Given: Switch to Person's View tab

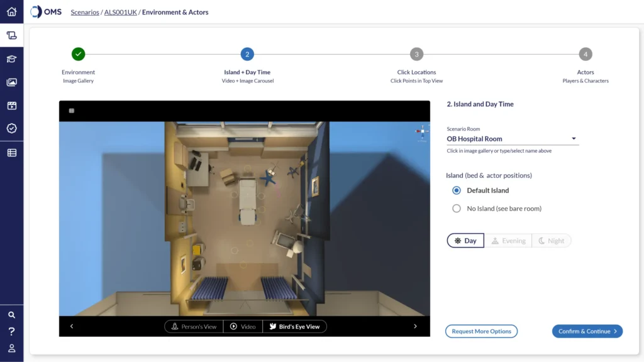Looking at the screenshot, I should [193, 326].
